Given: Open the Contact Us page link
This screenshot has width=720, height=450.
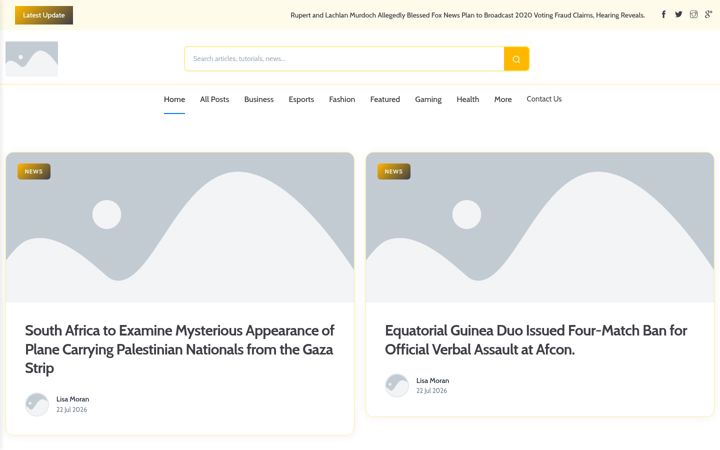Looking at the screenshot, I should coord(544,99).
